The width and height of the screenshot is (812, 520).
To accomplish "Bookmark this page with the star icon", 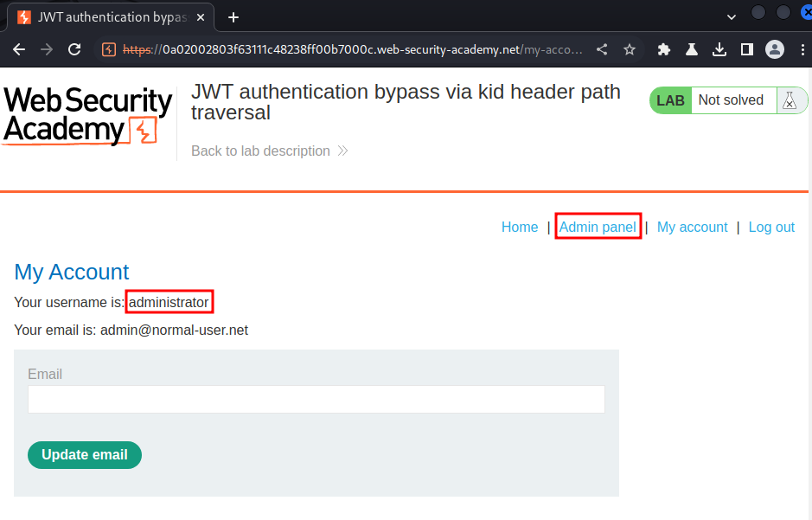I will point(630,49).
